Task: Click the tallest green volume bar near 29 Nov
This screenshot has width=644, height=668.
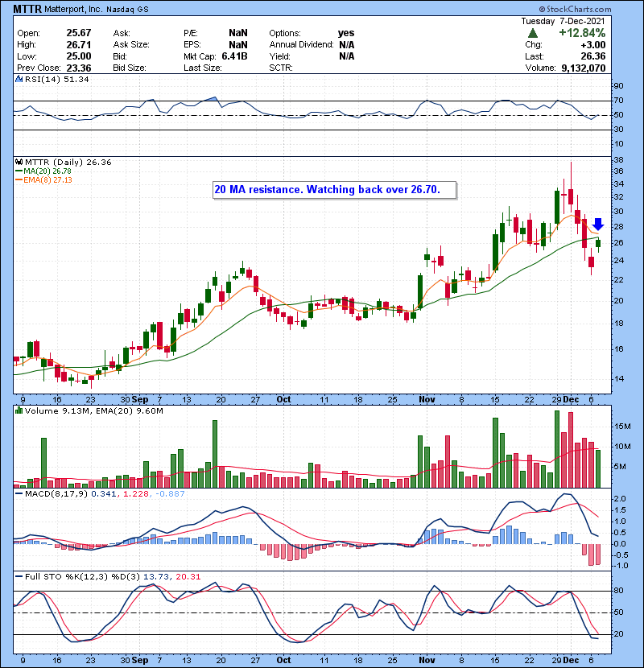Action: [x=556, y=449]
